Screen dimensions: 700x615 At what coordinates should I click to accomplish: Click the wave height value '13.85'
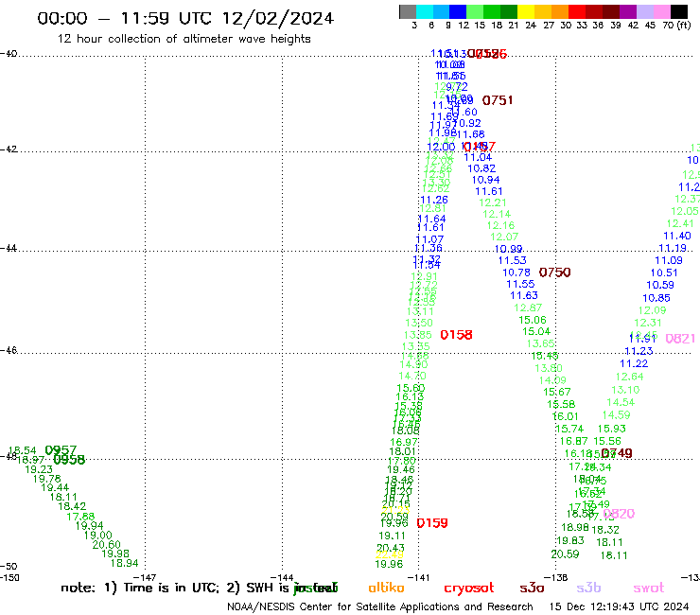(x=418, y=335)
